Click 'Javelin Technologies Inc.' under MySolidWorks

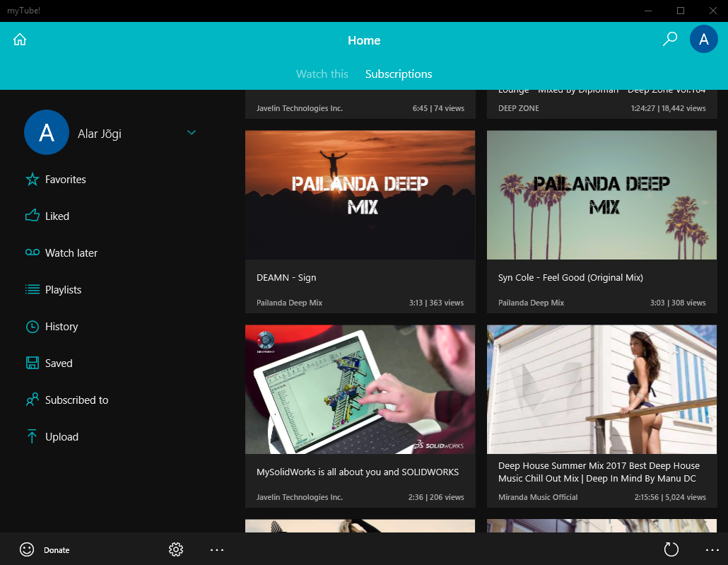[300, 497]
